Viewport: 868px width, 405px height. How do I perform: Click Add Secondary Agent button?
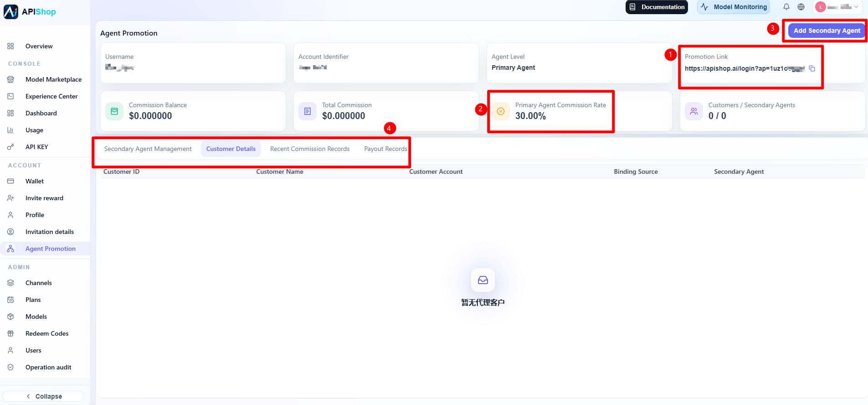pyautogui.click(x=827, y=31)
